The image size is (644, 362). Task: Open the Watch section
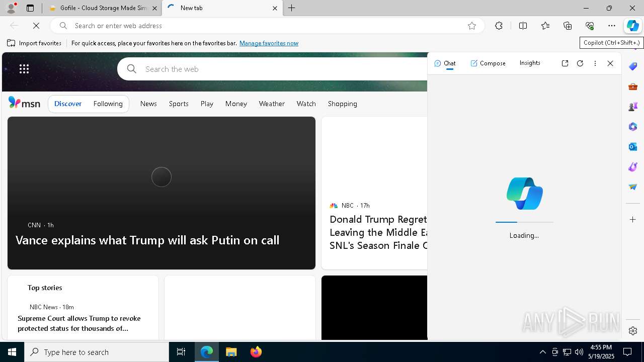tap(306, 104)
